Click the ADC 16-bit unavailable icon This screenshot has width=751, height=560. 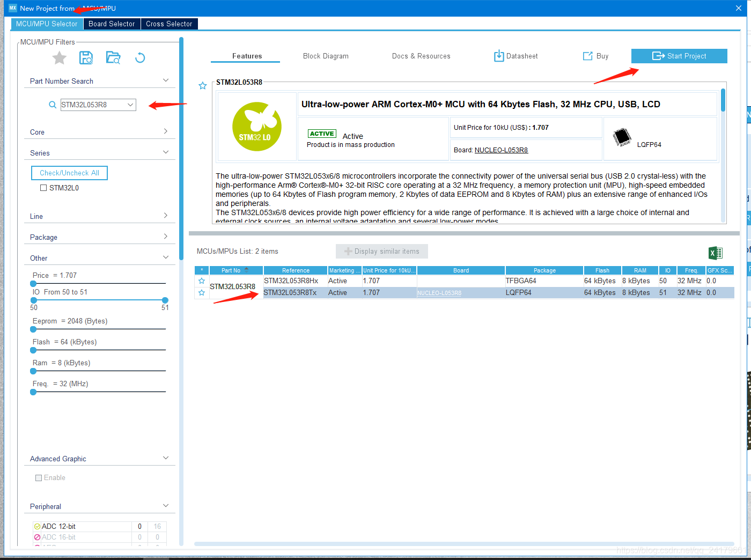[x=37, y=537]
